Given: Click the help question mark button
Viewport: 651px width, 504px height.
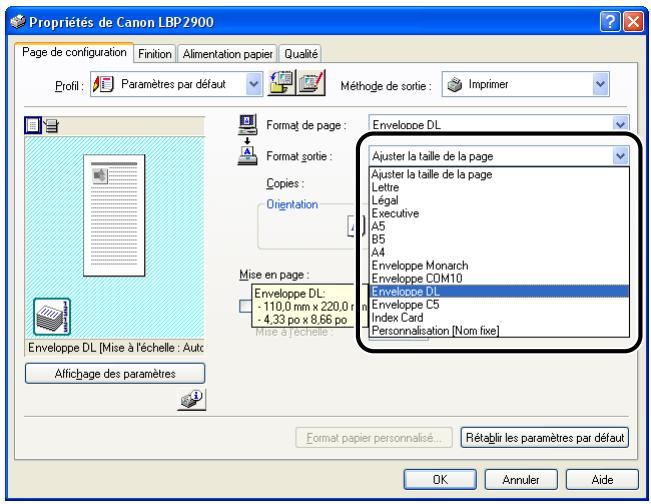Looking at the screenshot, I should (x=610, y=21).
